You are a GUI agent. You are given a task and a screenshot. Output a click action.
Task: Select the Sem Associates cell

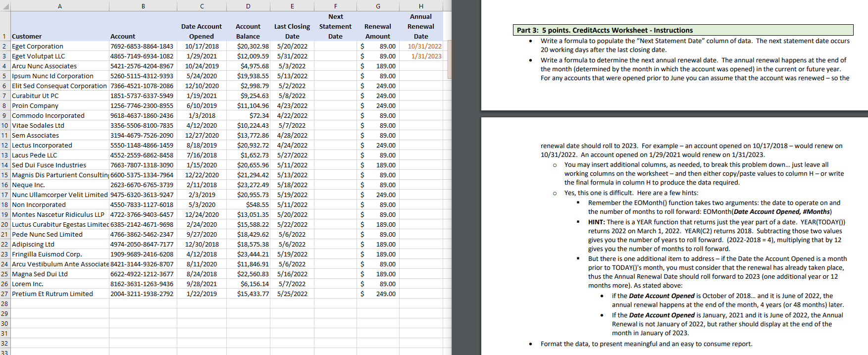click(x=60, y=135)
